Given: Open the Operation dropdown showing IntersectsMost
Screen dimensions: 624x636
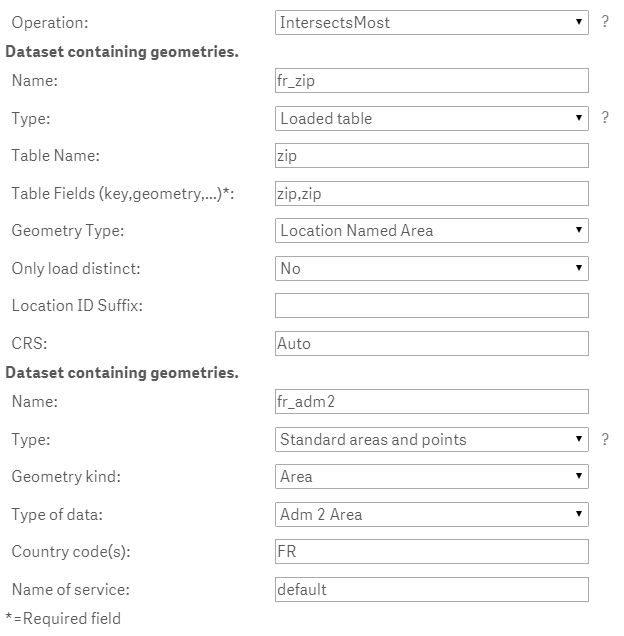Looking at the screenshot, I should pos(432,22).
